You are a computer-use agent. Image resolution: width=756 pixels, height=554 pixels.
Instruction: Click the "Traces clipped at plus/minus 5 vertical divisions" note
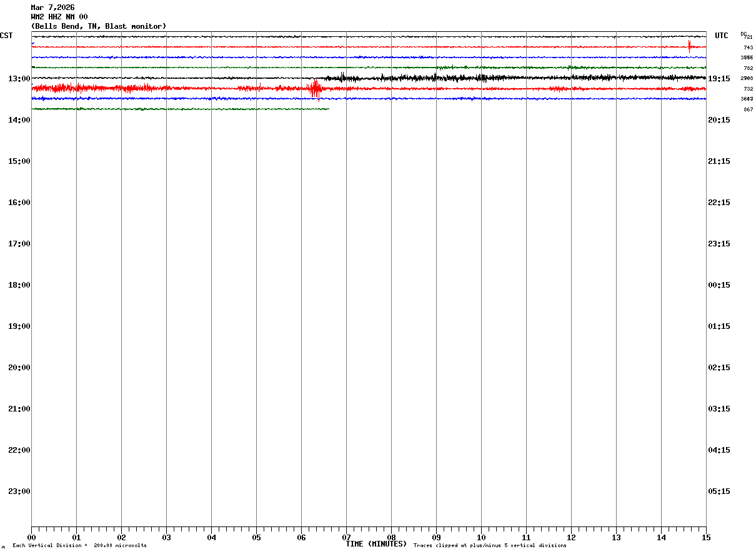point(490,546)
